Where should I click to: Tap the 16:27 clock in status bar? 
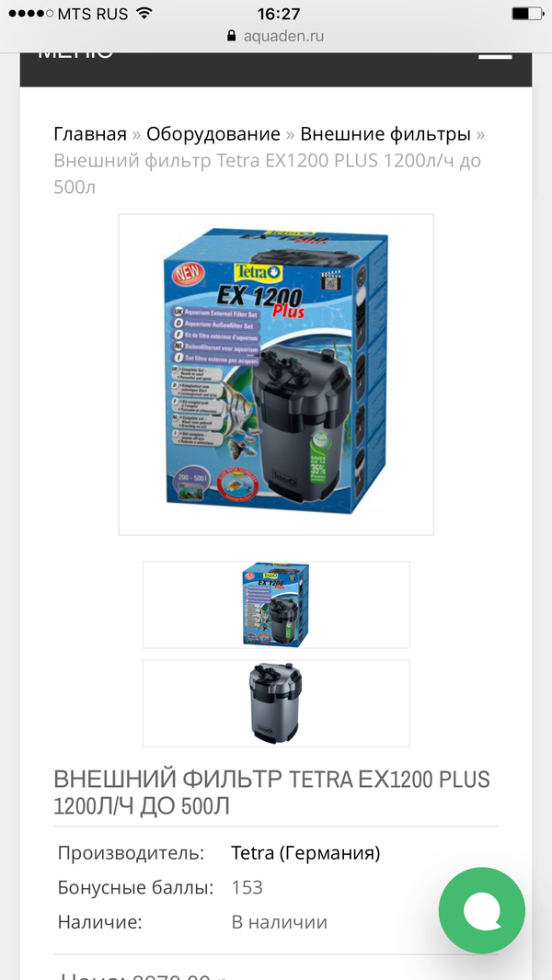pos(279,13)
